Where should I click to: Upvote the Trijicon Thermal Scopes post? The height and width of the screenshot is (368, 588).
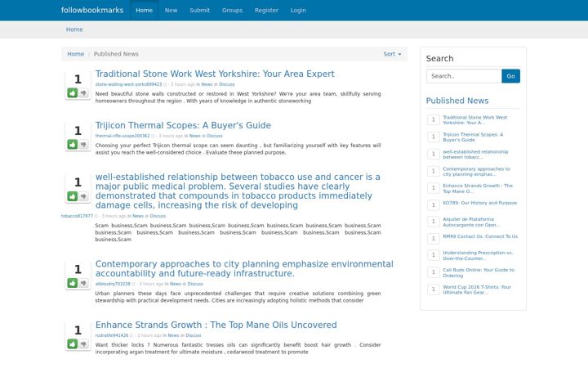click(73, 144)
